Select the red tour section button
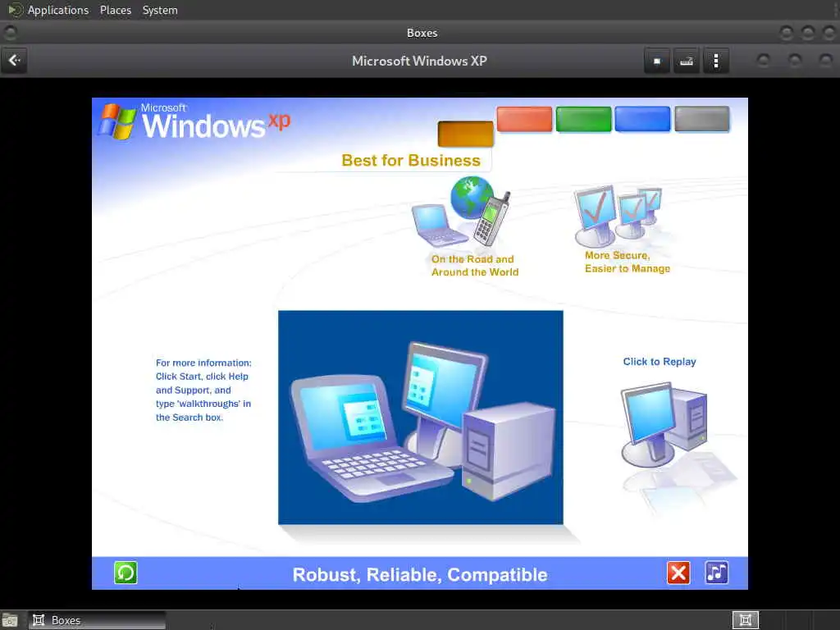Image resolution: width=840 pixels, height=630 pixels. [x=524, y=119]
